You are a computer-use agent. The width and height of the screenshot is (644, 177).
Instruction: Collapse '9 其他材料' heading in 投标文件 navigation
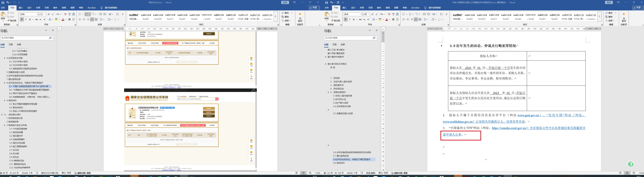click(4, 100)
